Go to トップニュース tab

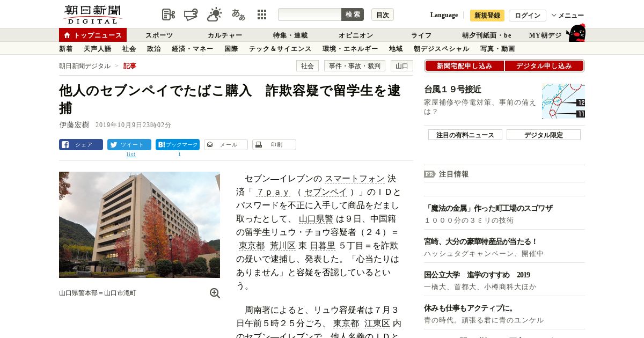point(93,35)
